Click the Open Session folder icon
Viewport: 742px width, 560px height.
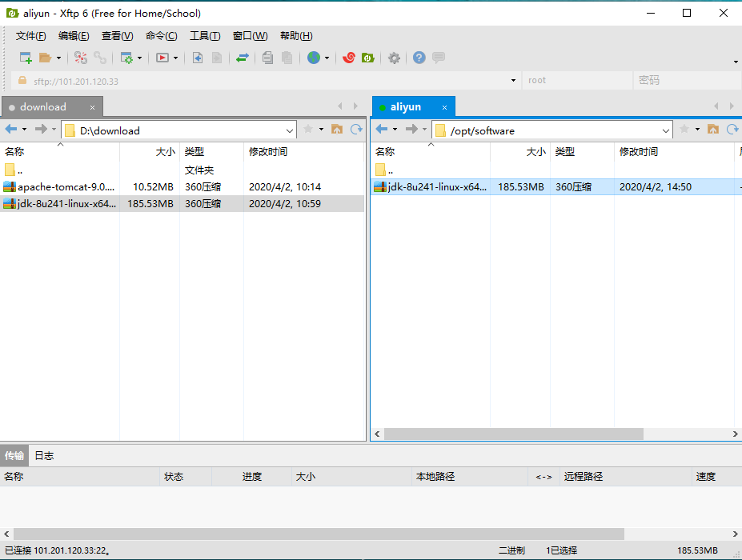point(45,58)
